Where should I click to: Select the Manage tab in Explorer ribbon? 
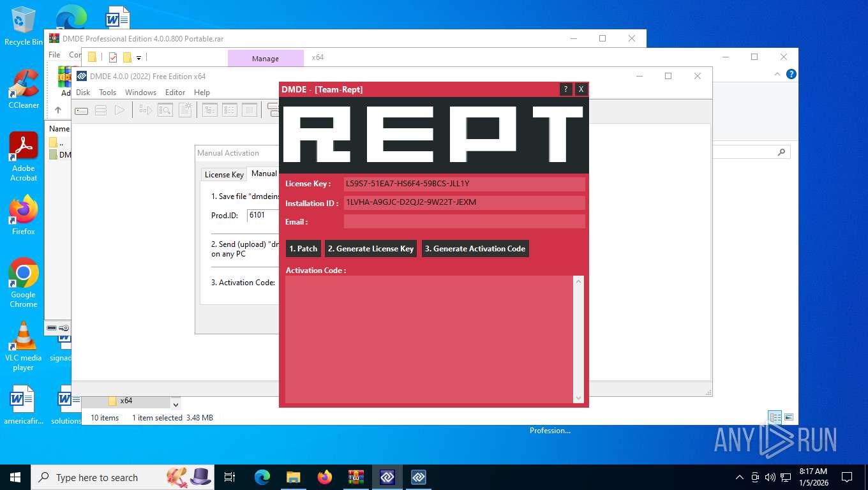point(266,58)
